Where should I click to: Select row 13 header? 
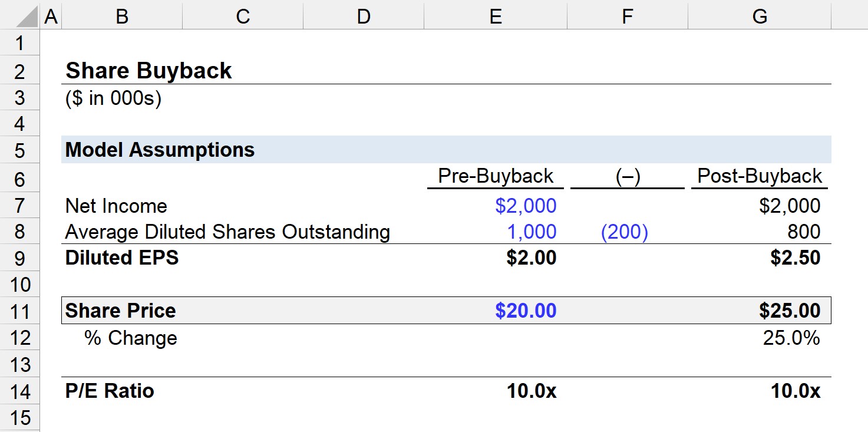click(20, 365)
